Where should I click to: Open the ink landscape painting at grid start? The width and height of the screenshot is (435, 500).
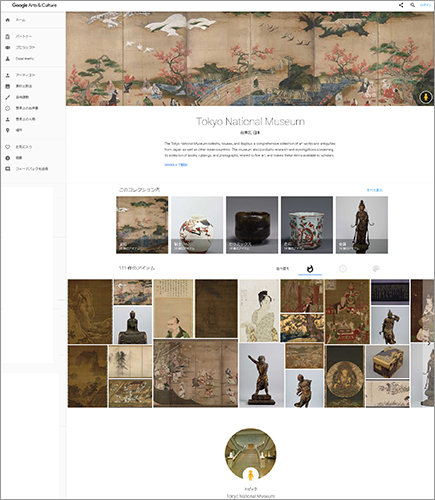90,312
